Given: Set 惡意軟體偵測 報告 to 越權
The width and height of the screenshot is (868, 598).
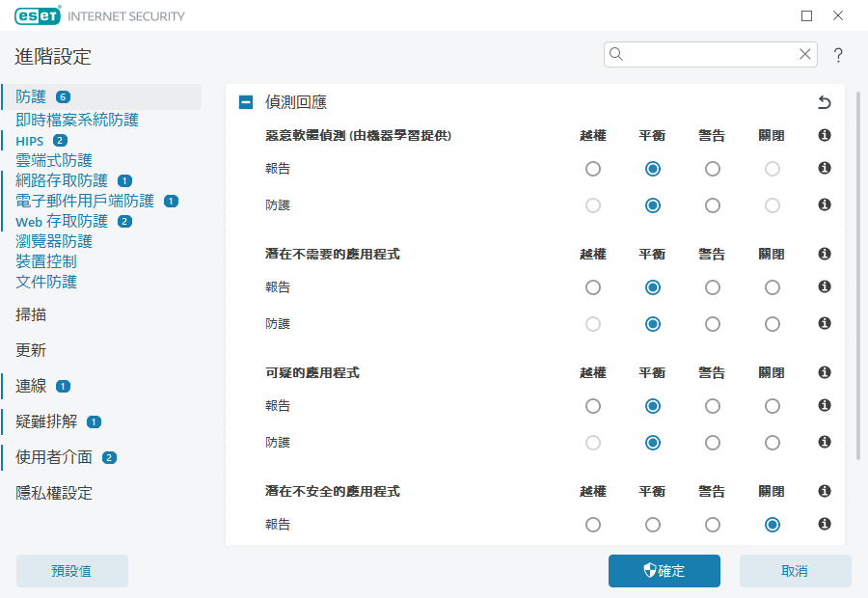Looking at the screenshot, I should point(593,169).
